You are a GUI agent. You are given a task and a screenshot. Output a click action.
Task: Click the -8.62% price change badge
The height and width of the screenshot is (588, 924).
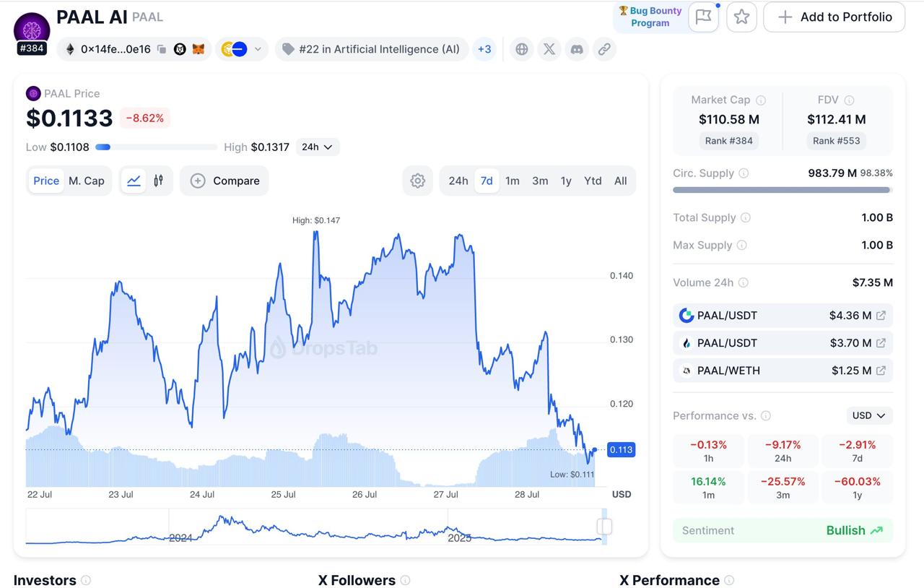click(145, 118)
